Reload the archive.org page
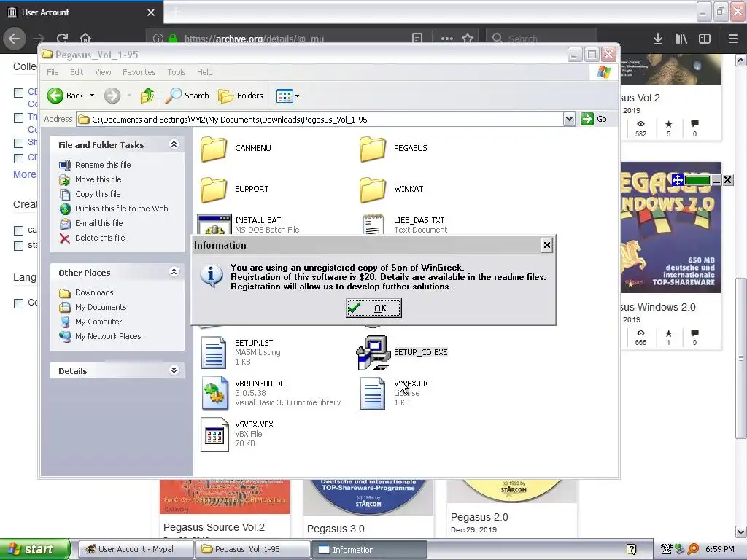Screen dimensions: 747x560 click(62, 39)
